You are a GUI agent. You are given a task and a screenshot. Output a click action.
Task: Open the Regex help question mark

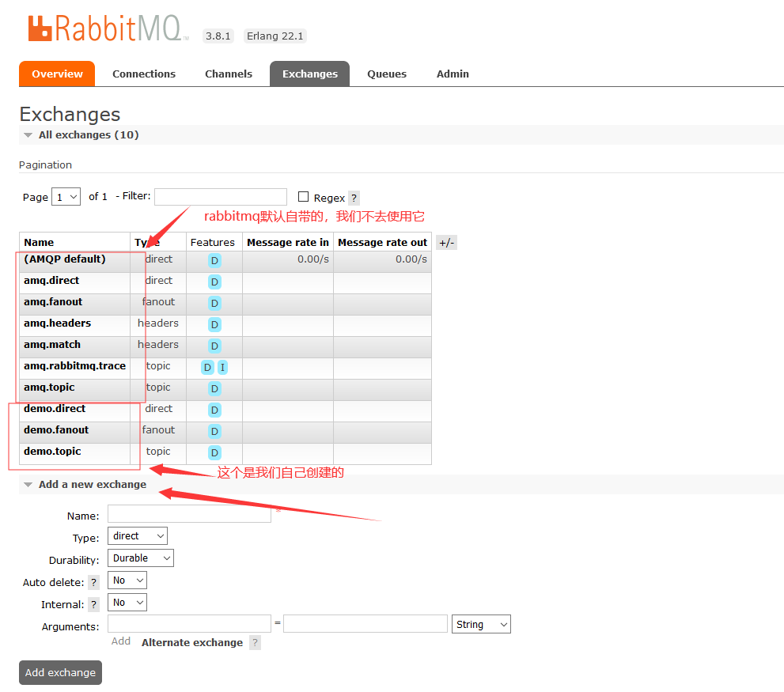(354, 198)
